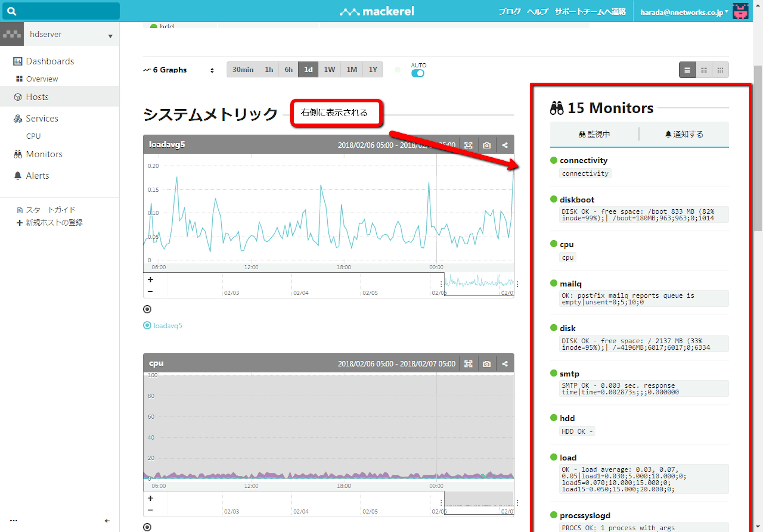The height and width of the screenshot is (532, 763).
Task: Take snapshot of loadavg5 graph
Action: [x=487, y=145]
